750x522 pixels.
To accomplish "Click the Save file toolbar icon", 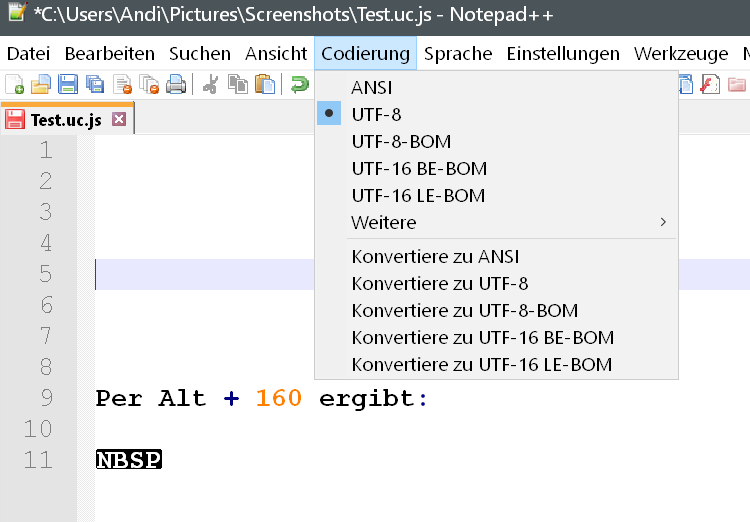I will point(68,85).
